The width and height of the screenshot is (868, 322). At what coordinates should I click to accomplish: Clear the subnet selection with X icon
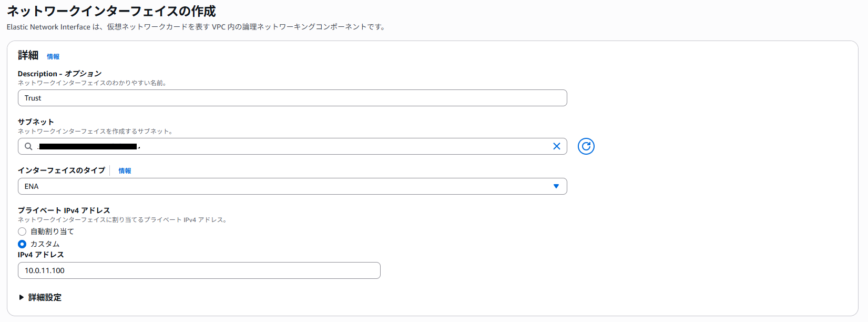click(556, 146)
